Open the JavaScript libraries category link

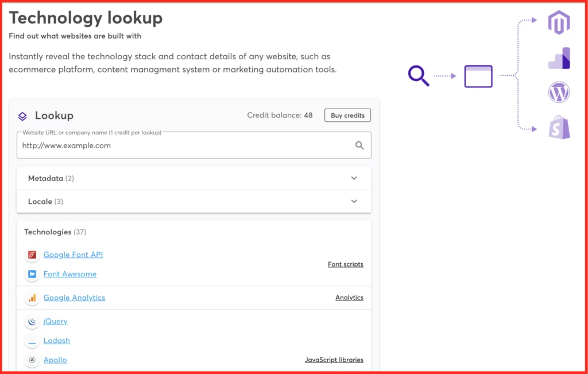[x=334, y=360]
